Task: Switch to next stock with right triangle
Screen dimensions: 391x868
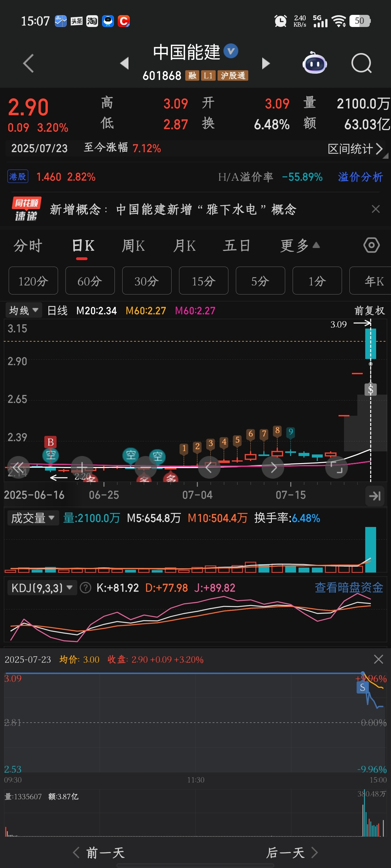Action: pos(266,63)
